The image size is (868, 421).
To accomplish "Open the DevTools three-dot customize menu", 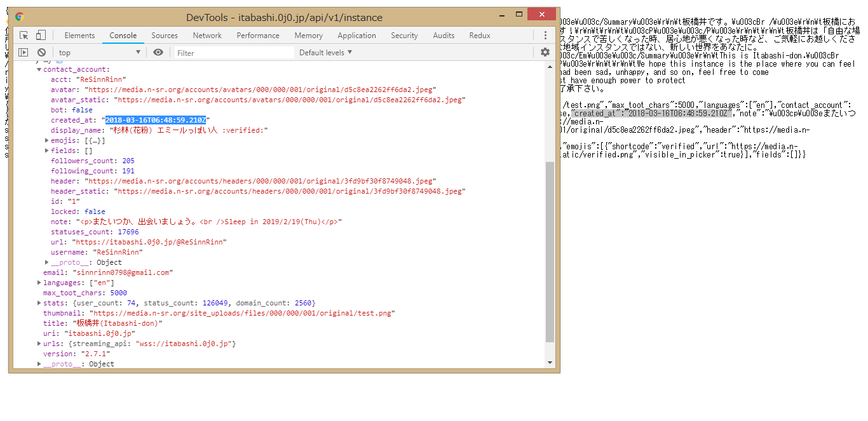I will coord(545,36).
